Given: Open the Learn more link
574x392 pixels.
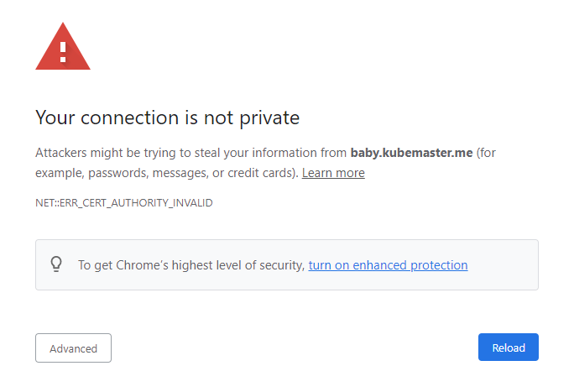Looking at the screenshot, I should coord(333,173).
